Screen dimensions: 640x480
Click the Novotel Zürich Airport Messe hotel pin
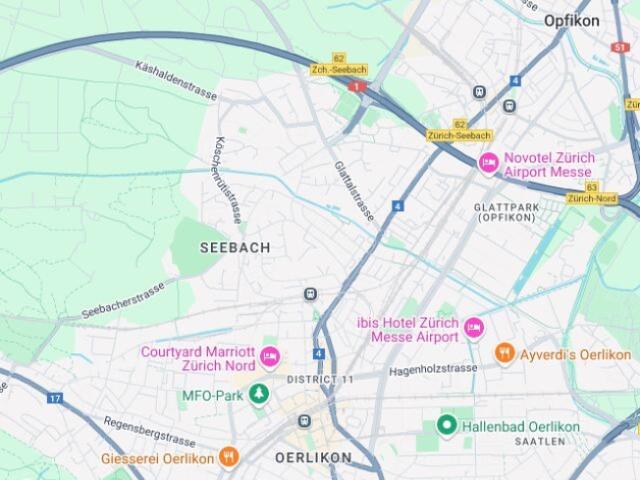(489, 164)
